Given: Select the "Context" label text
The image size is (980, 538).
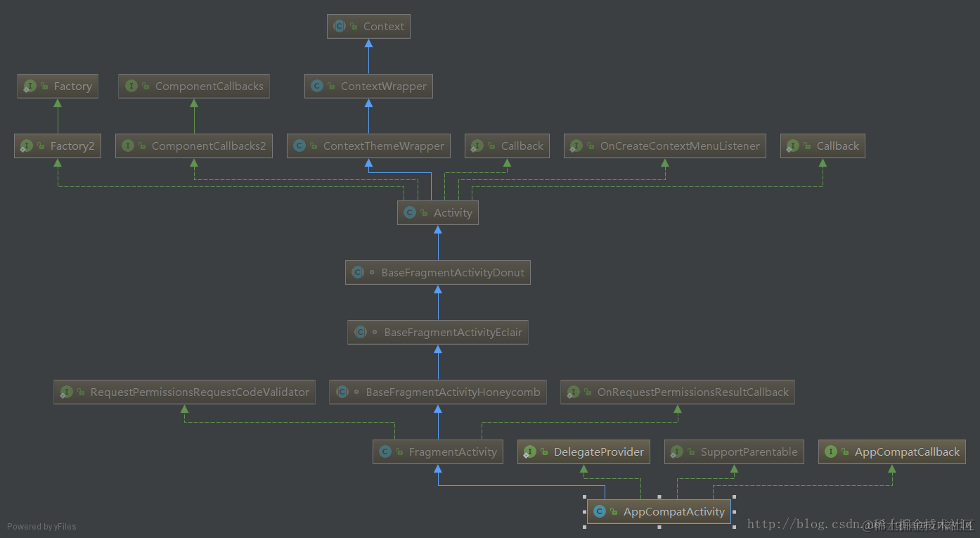Looking at the screenshot, I should (384, 27).
